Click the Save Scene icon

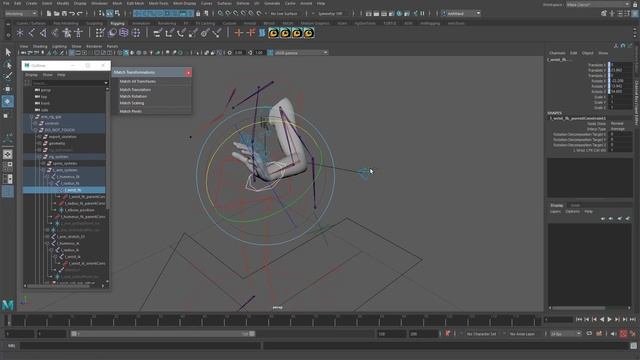click(x=64, y=13)
